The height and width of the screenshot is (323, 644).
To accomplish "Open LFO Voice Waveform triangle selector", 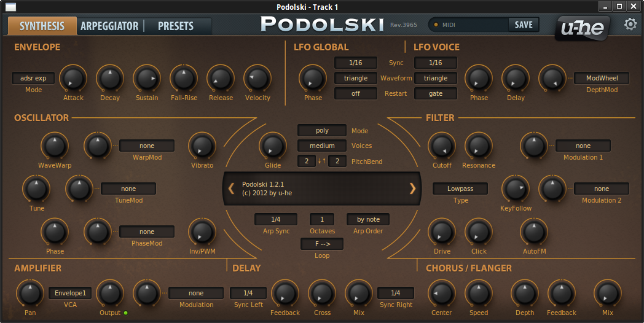I will [x=435, y=78].
